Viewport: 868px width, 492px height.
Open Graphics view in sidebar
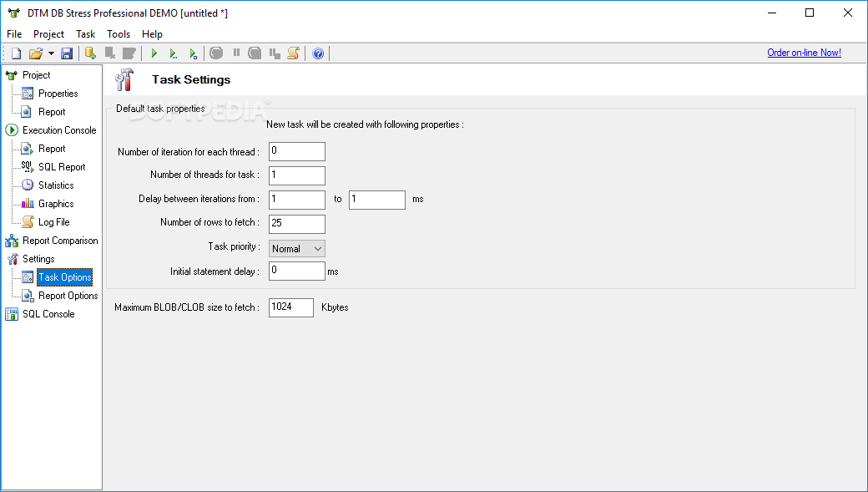point(56,203)
